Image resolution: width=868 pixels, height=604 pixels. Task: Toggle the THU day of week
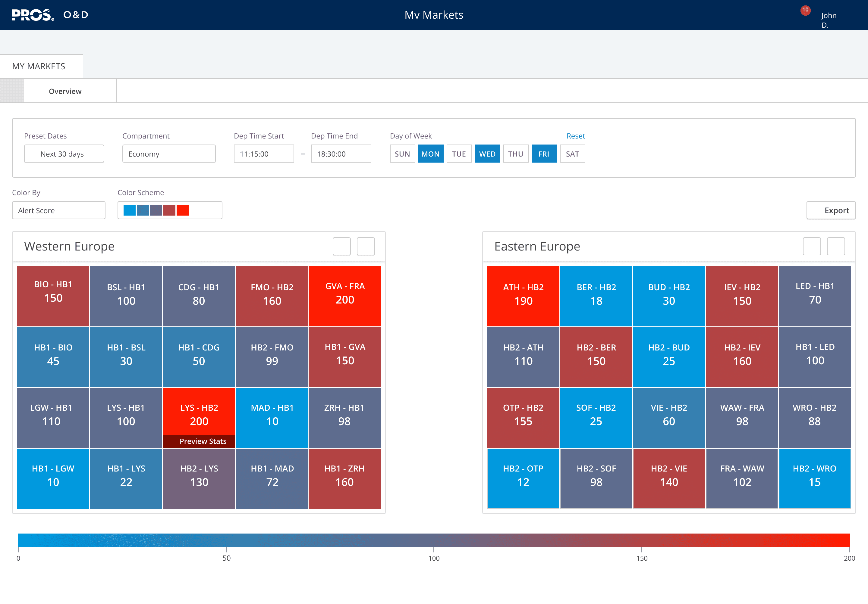[x=515, y=154]
